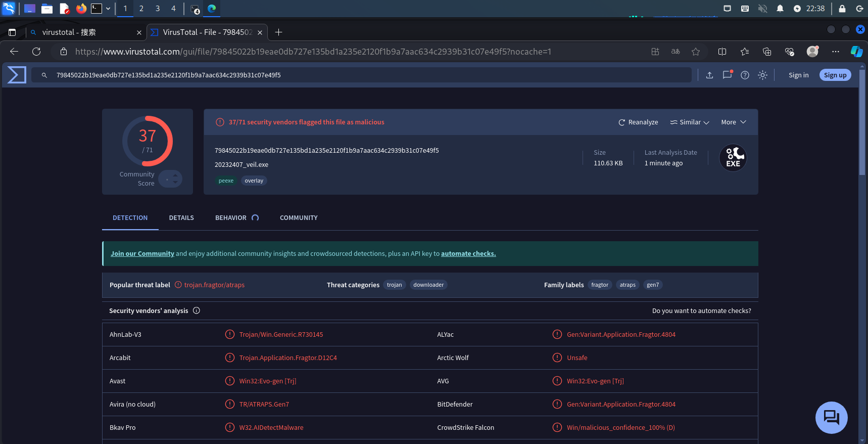Switch to the DETAILS tab
This screenshot has height=444, width=868.
pos(181,218)
